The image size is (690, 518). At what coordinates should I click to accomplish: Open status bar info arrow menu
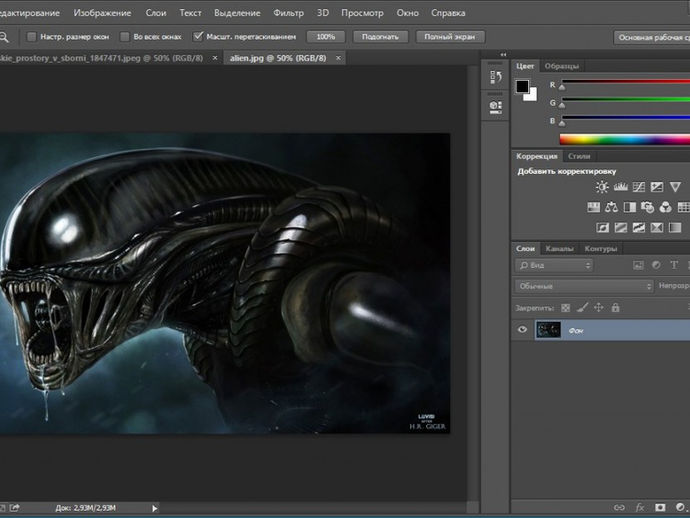(154, 508)
